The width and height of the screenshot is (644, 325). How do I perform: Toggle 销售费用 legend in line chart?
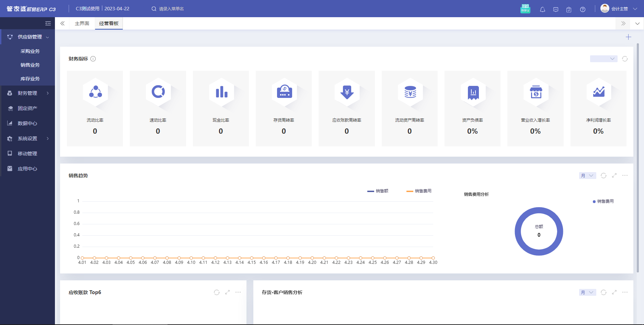pyautogui.click(x=419, y=191)
